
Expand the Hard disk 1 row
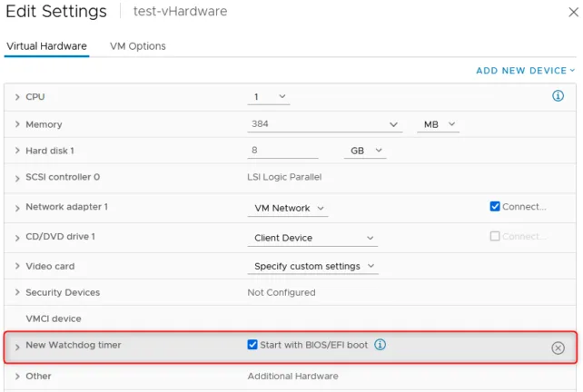coord(17,151)
